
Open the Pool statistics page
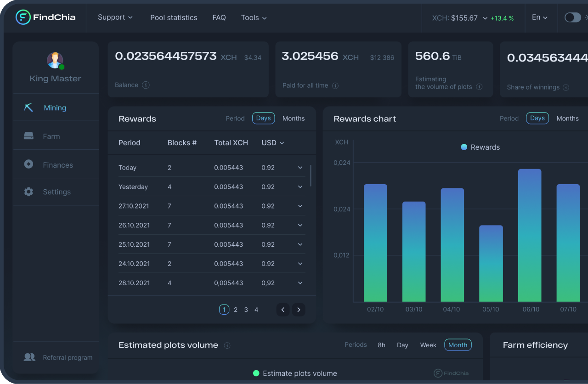pyautogui.click(x=174, y=17)
